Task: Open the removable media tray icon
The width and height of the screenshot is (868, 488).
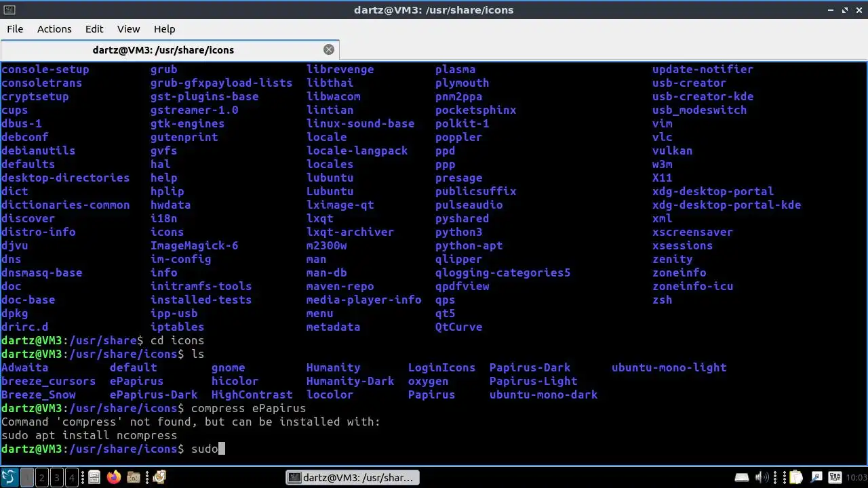Action: pyautogui.click(x=742, y=478)
